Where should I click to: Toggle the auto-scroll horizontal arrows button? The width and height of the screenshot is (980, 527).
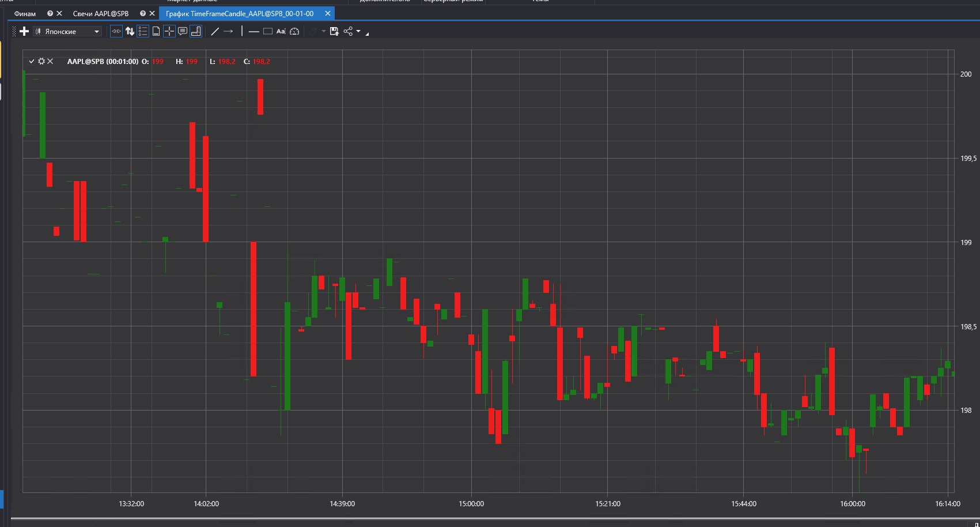point(116,31)
